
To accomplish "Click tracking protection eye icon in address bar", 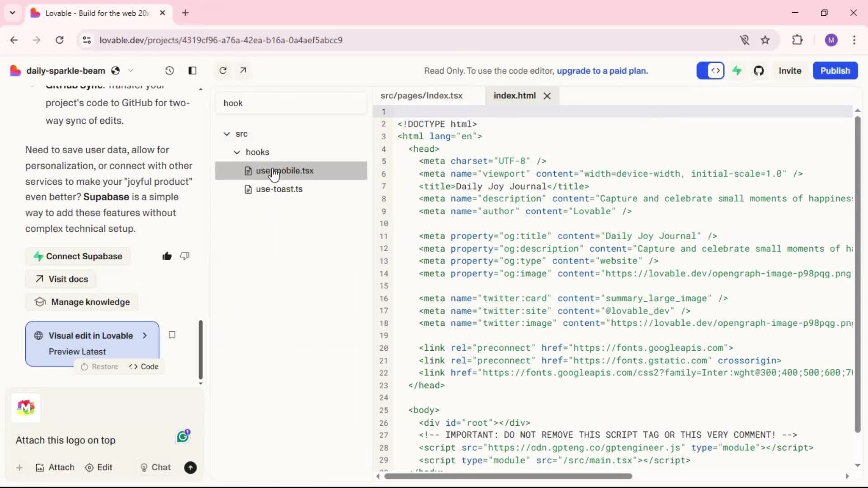I will [x=744, y=40].
